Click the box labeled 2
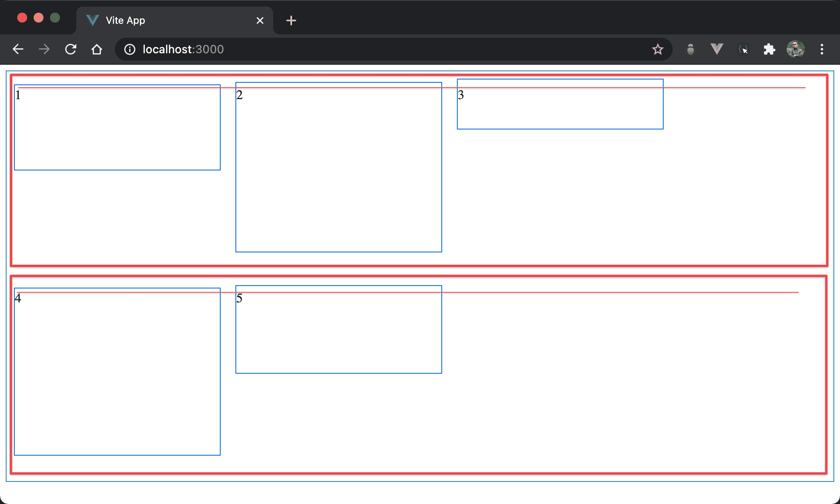 pyautogui.click(x=338, y=167)
